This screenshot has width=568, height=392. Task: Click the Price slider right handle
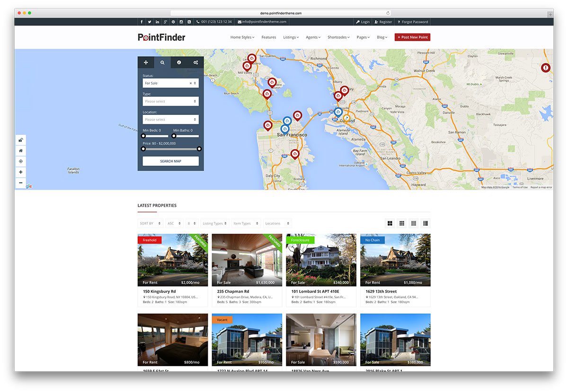199,149
